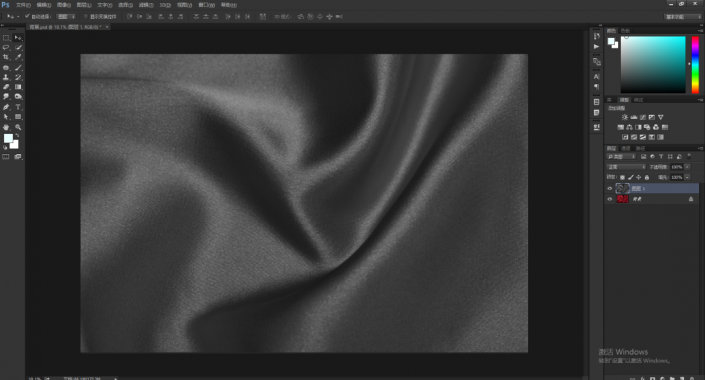Viewport: 705px width, 380px height.
Task: Add a Brightness/Contrast adjustment
Action: 625,117
